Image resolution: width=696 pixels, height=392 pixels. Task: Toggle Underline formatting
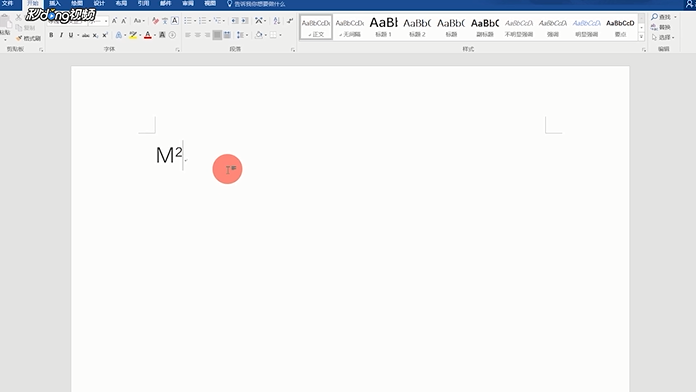coord(71,35)
